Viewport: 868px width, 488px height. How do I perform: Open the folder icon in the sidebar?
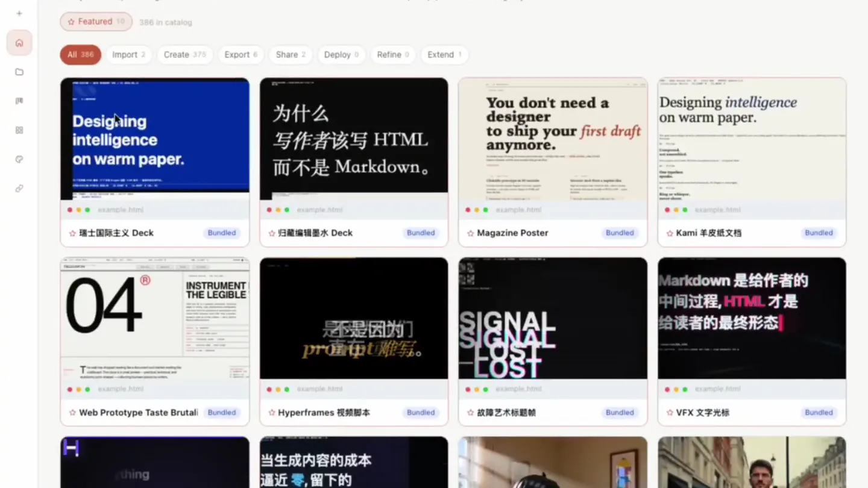[x=19, y=72]
